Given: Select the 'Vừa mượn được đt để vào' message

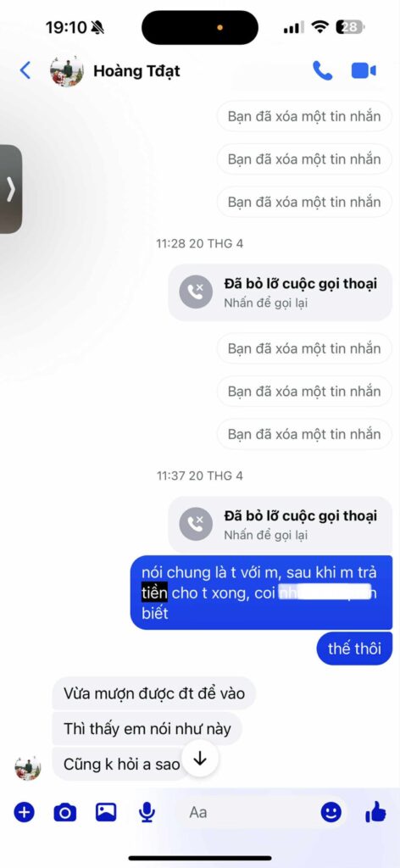Looking at the screenshot, I should (153, 693).
